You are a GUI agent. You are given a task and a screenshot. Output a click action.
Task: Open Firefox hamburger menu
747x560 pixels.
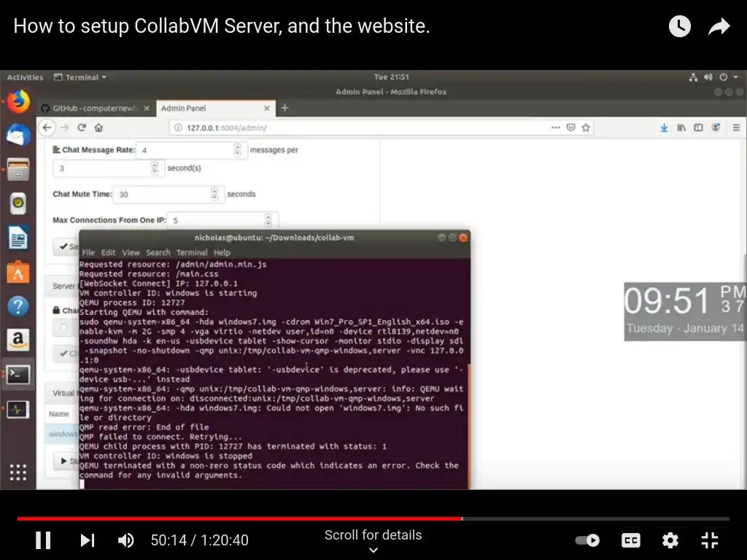tap(736, 127)
